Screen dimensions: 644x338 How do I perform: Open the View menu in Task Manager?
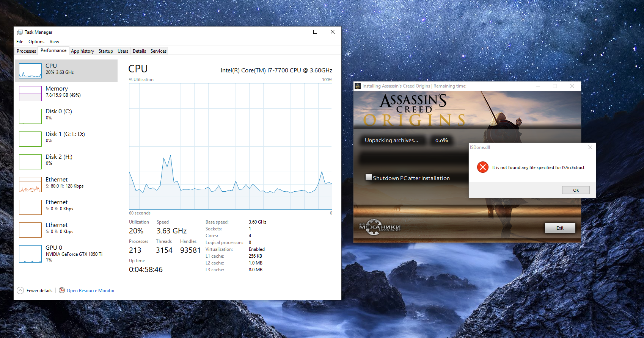click(54, 42)
